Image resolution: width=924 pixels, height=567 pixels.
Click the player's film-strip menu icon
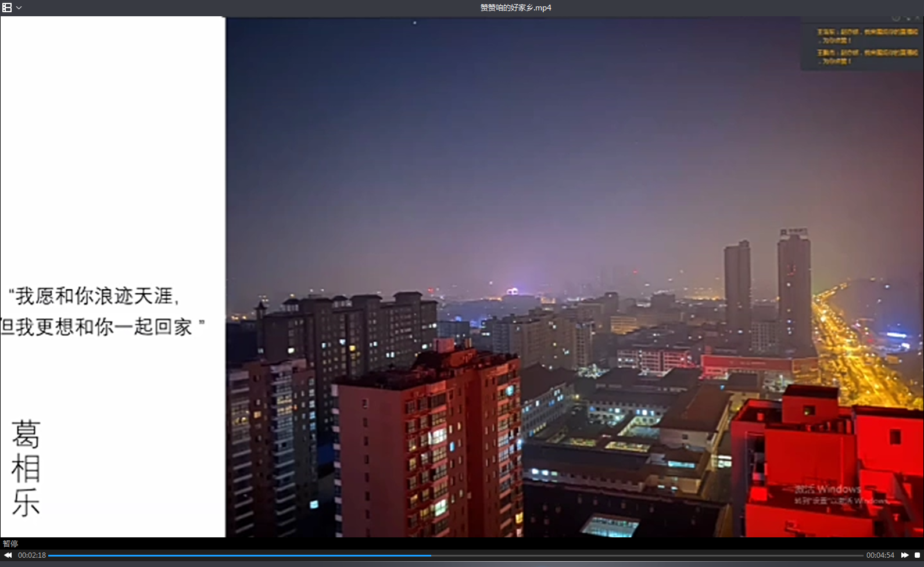(x=7, y=8)
